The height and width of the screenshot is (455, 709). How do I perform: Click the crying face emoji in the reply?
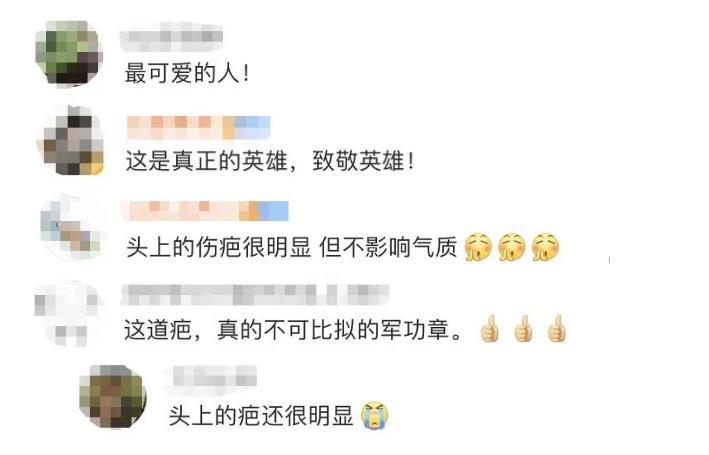pos(375,415)
